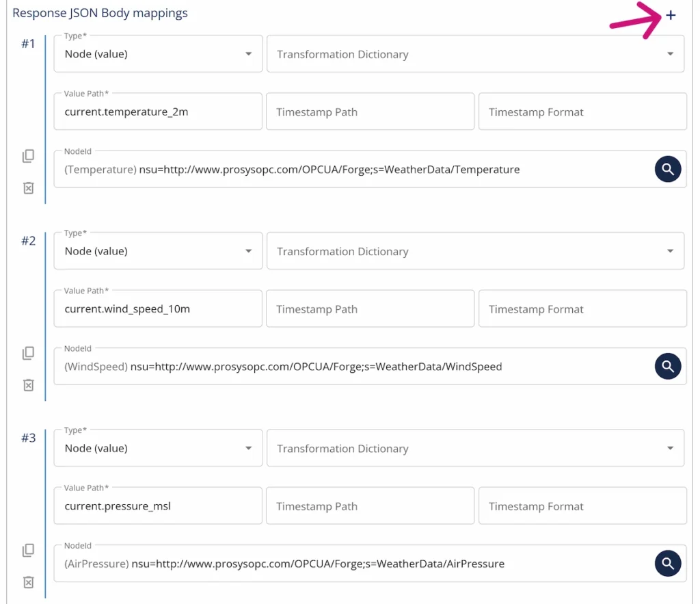Duplicate mapping #1 using the copy icon
The width and height of the screenshot is (700, 604).
point(27,156)
